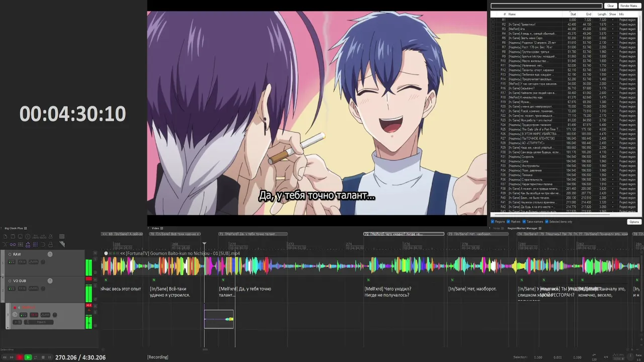
Task: Click the Options button in Region Manager
Action: pos(634,222)
